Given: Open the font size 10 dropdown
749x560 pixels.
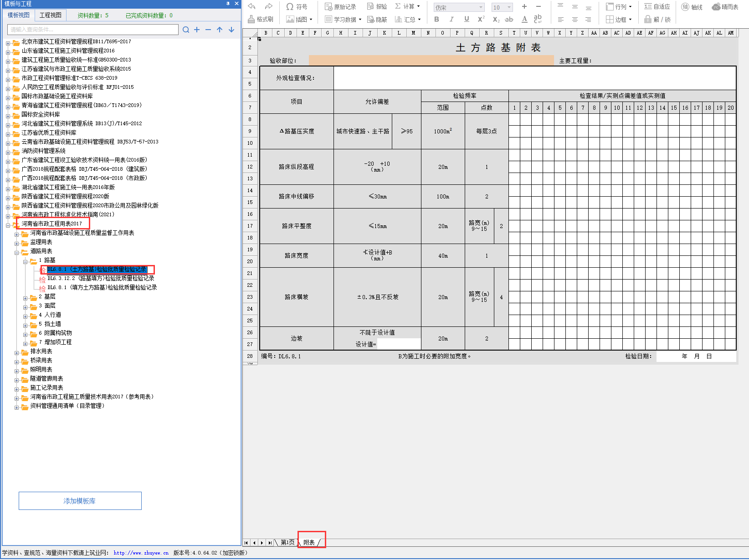Looking at the screenshot, I should tap(502, 7).
